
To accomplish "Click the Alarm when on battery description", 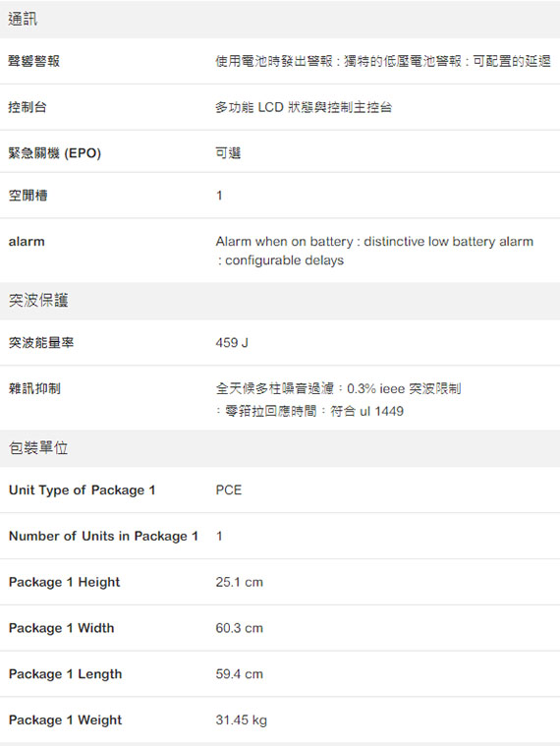I will [374, 251].
